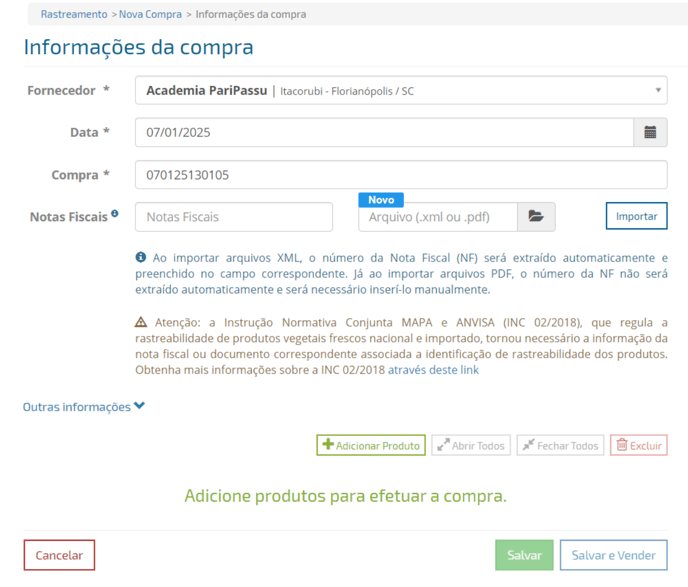
Task: Click the Notas Fiscais input field
Action: [x=234, y=217]
